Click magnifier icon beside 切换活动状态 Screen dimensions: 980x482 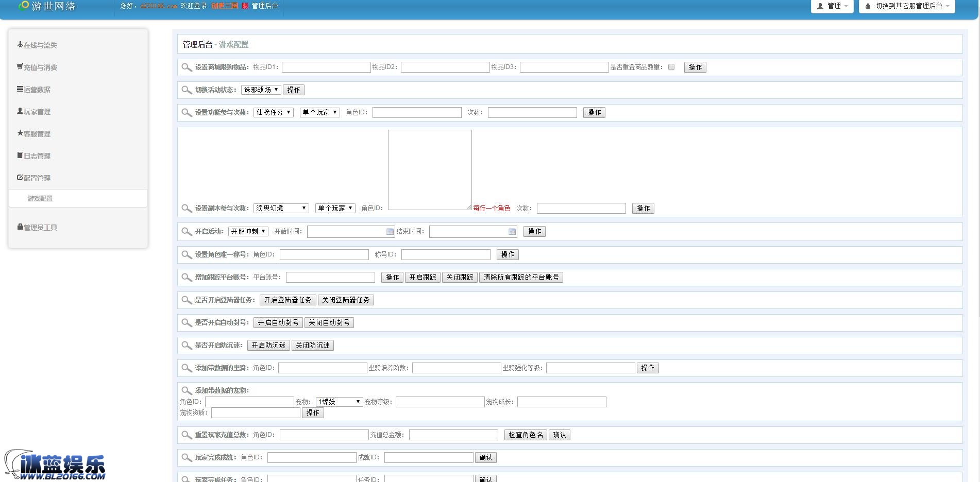187,90
